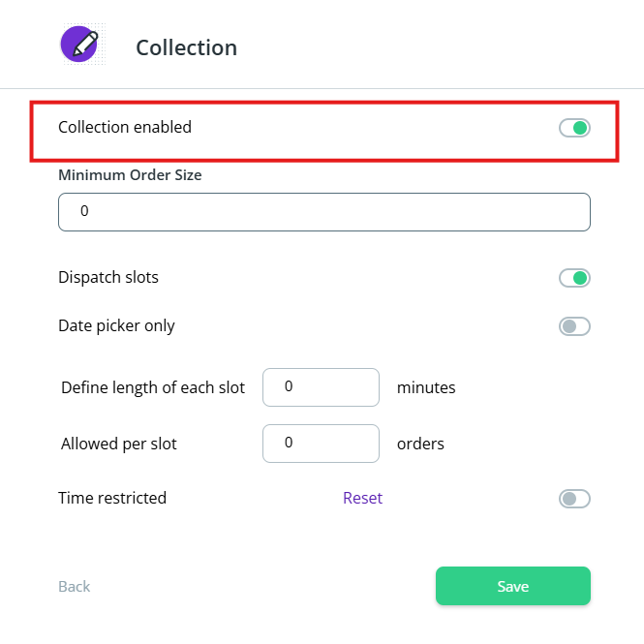Enable the Date picker only switch

[574, 326]
